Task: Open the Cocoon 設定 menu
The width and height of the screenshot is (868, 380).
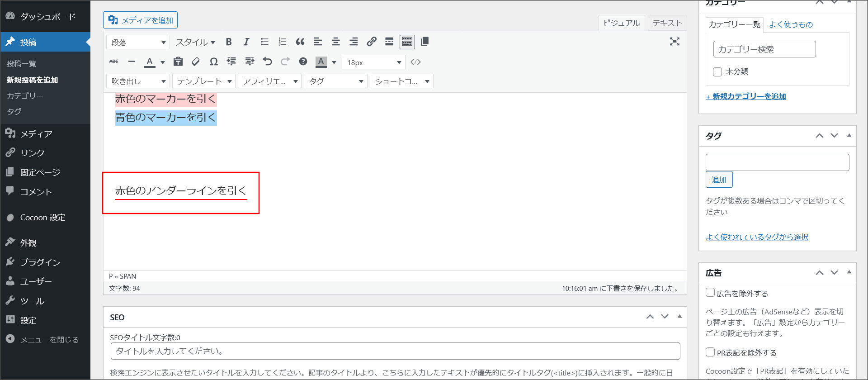Action: tap(45, 218)
